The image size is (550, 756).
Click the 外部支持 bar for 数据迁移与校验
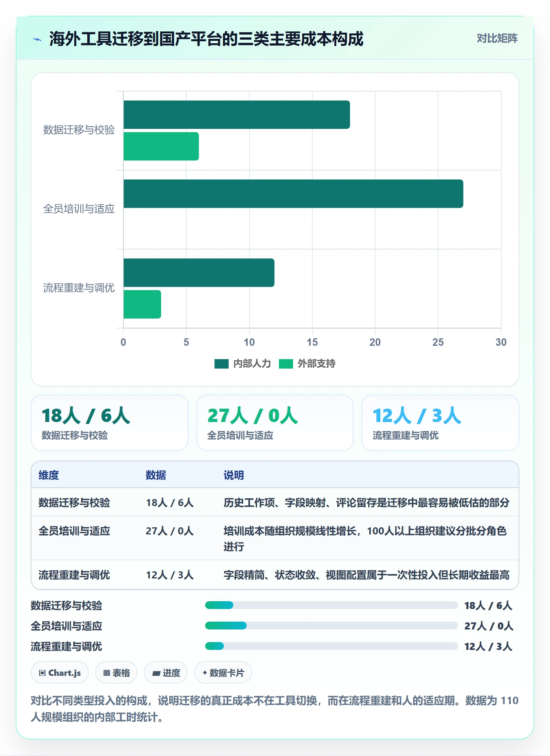161,146
